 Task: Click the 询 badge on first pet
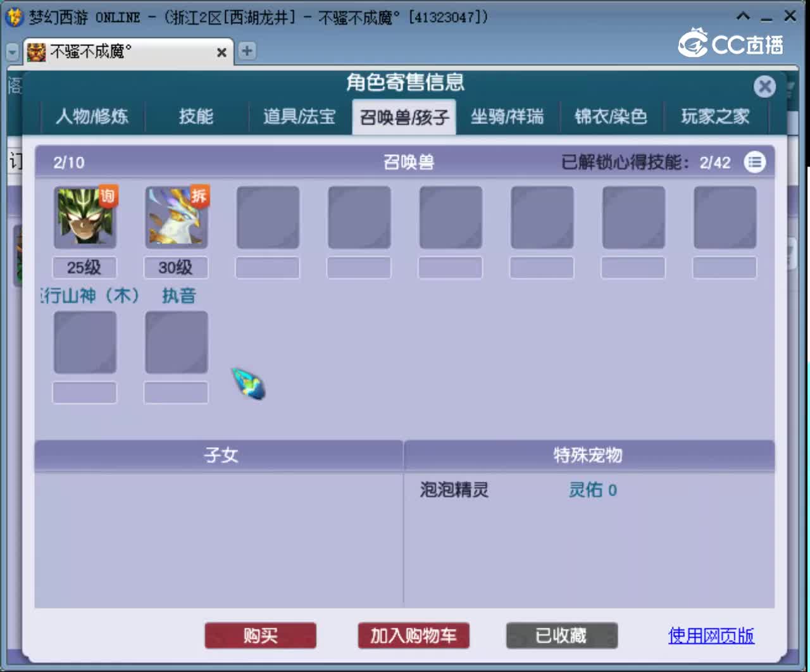[x=108, y=196]
